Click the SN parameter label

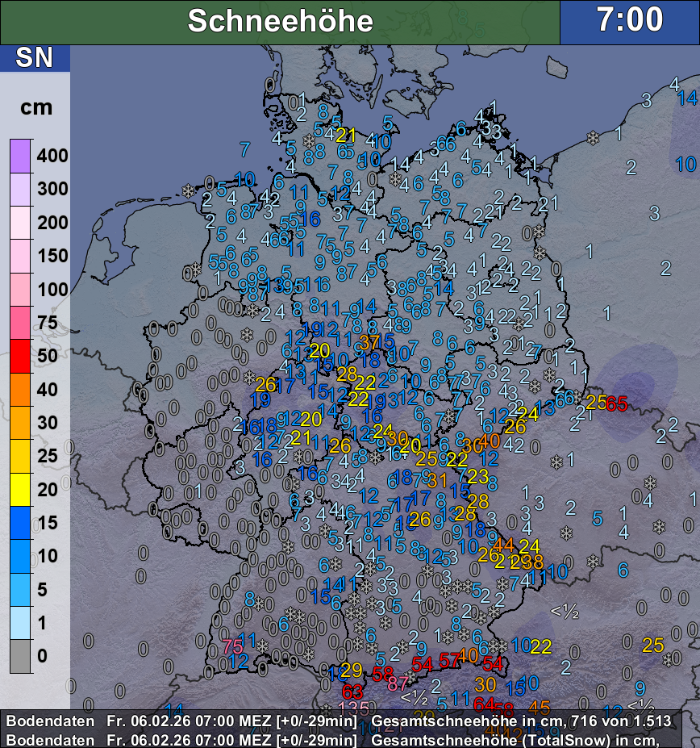pyautogui.click(x=35, y=58)
